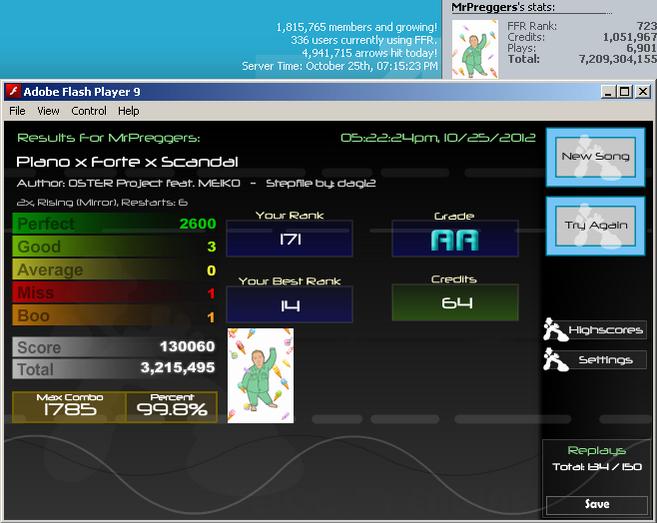
Task: Save the replay with the Save button
Action: (x=597, y=504)
